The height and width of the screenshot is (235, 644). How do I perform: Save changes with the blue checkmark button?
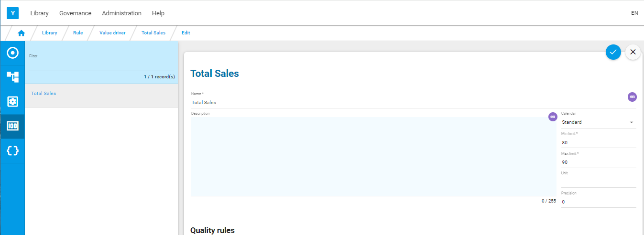coord(613,52)
